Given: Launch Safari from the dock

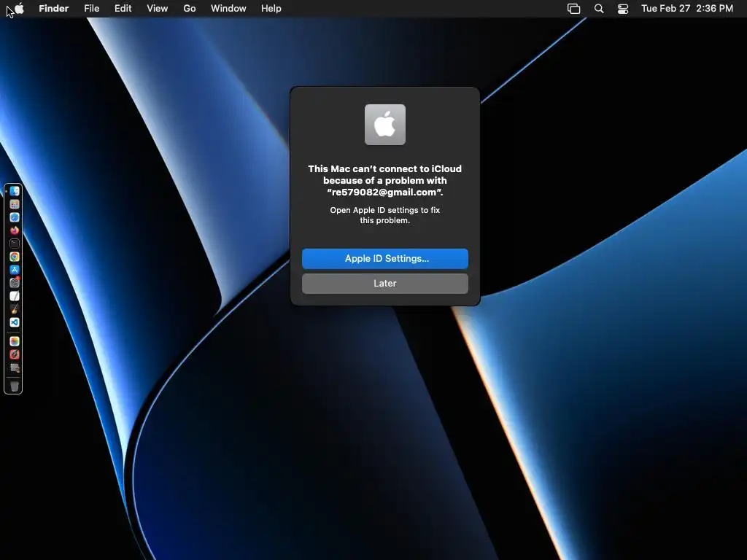Looking at the screenshot, I should pyautogui.click(x=15, y=217).
